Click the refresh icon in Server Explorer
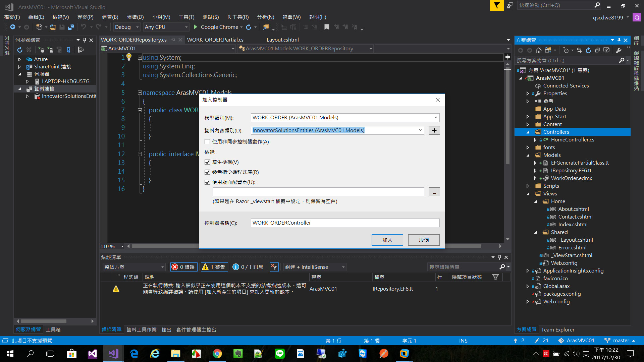 pyautogui.click(x=20, y=50)
